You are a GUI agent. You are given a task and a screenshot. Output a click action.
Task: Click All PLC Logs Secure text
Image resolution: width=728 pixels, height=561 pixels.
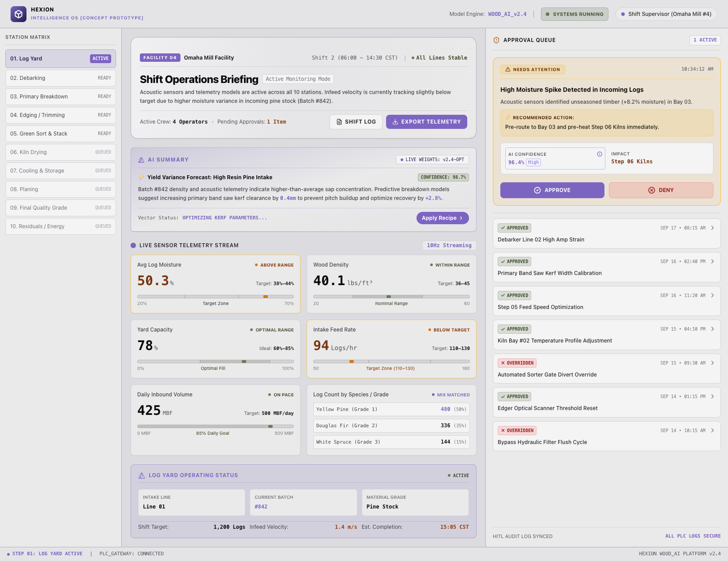coord(693,536)
